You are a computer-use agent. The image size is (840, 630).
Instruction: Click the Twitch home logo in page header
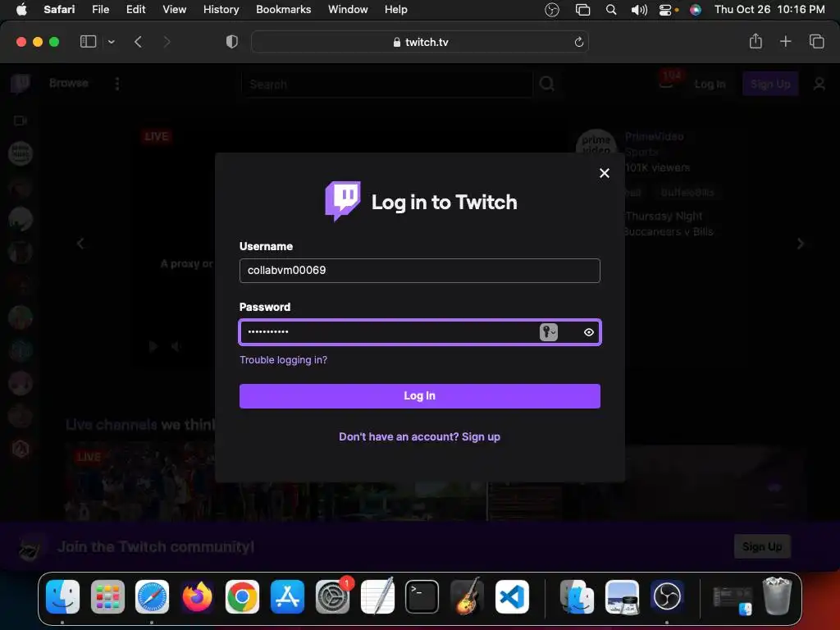click(20, 84)
